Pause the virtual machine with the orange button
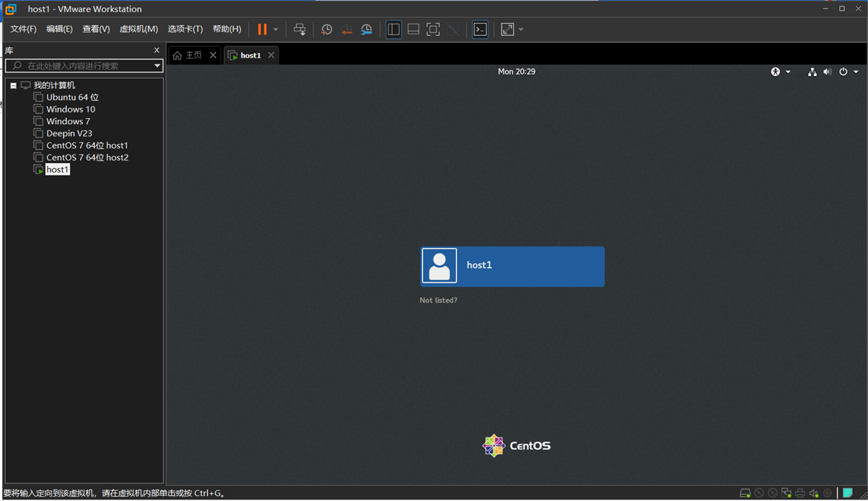Image resolution: width=868 pixels, height=501 pixels. point(262,29)
